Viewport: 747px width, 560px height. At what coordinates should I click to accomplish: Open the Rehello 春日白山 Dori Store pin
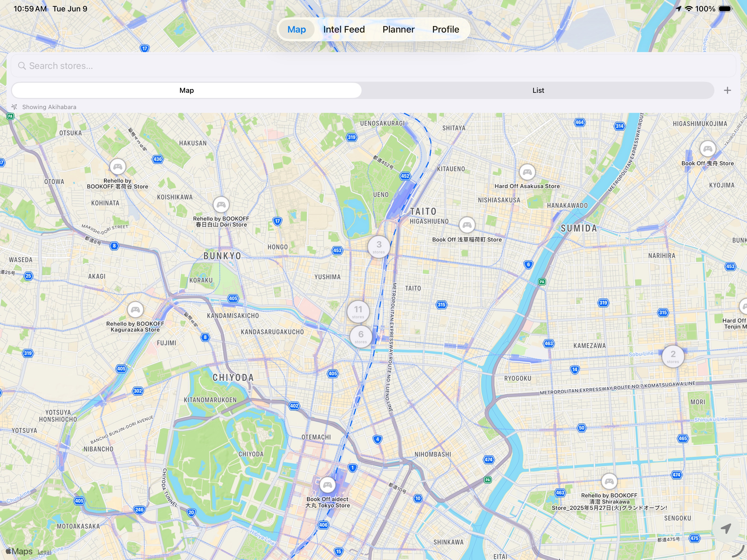pos(221,205)
